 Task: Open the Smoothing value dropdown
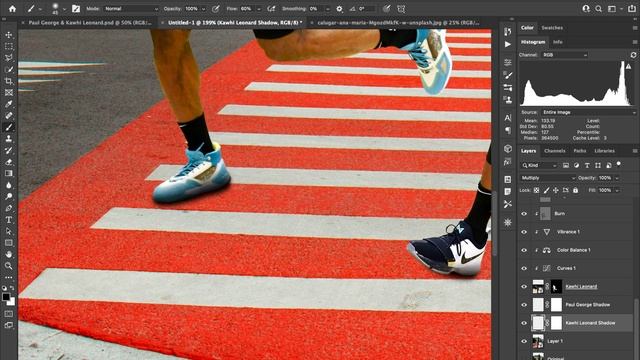coord(327,9)
